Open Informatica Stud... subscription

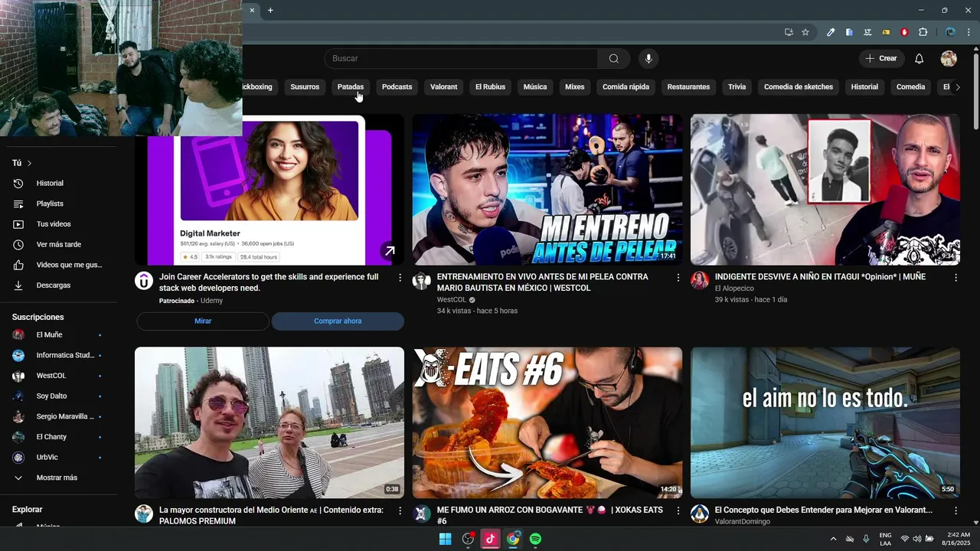tap(64, 355)
